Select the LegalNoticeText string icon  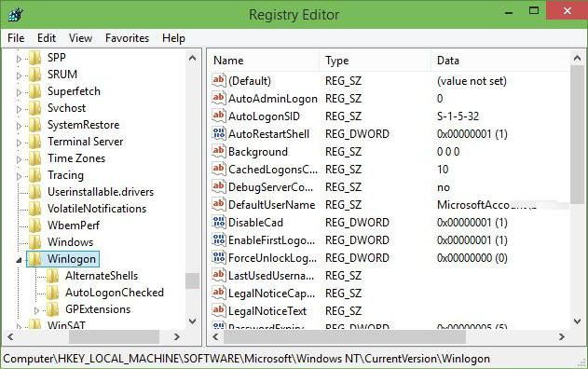[x=219, y=310]
